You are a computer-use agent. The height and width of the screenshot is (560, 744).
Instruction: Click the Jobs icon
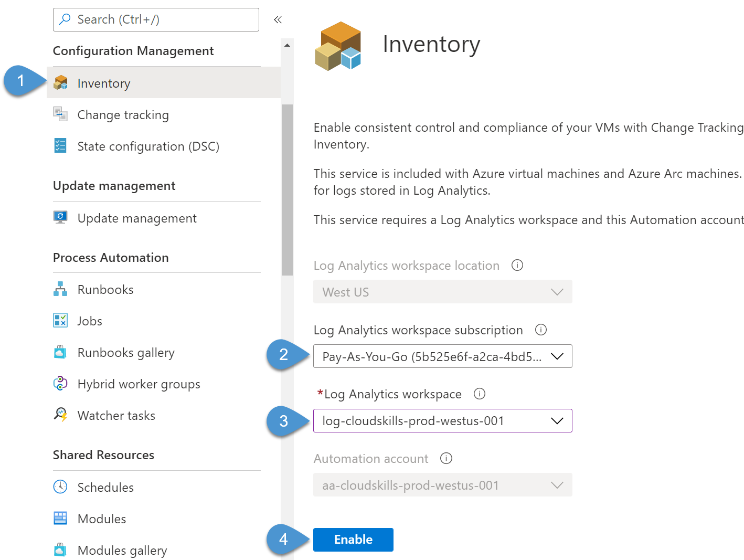point(60,320)
